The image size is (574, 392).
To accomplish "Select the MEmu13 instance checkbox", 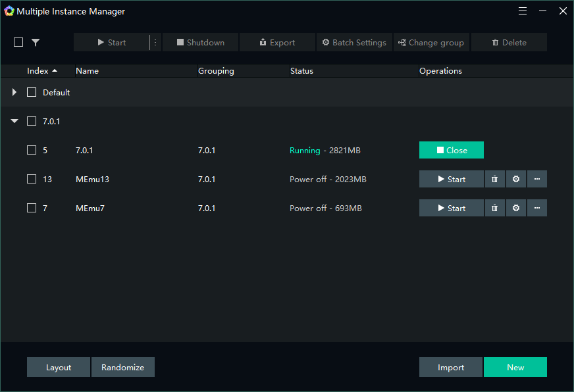I will pos(32,179).
